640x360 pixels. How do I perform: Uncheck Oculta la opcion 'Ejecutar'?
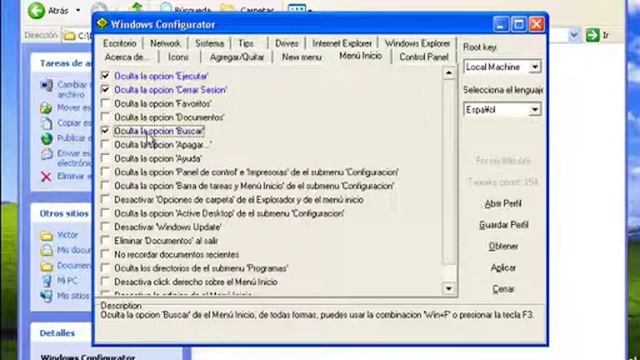coord(105,76)
